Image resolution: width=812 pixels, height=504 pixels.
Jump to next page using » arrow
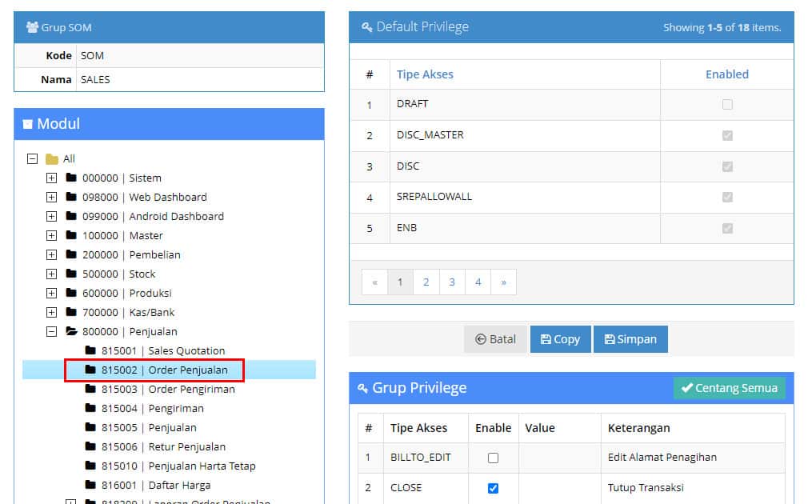tap(503, 282)
